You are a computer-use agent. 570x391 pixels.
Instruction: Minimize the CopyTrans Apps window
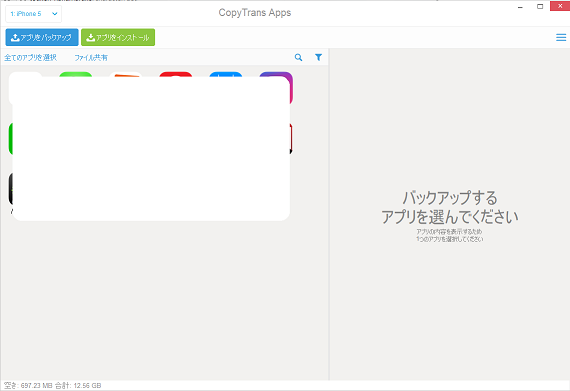tap(520, 7)
